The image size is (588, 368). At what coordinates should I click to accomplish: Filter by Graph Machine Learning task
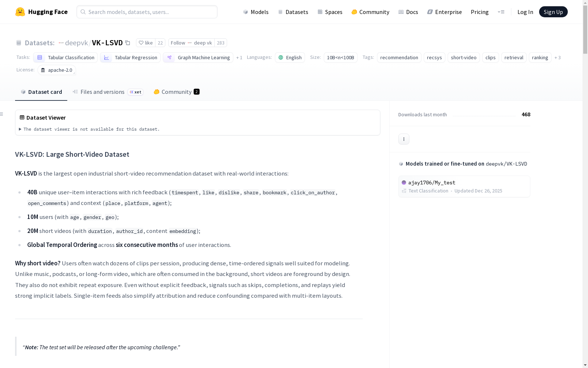(198, 57)
